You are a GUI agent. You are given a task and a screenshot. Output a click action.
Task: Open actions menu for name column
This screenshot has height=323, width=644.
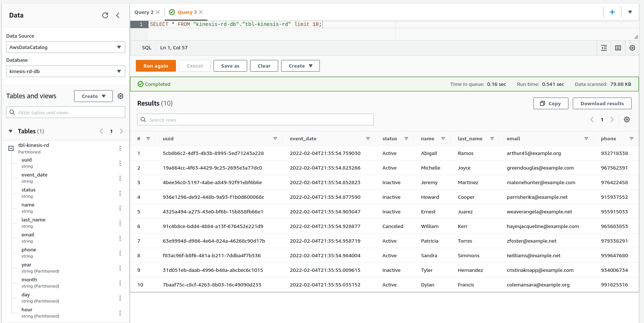tap(120, 208)
